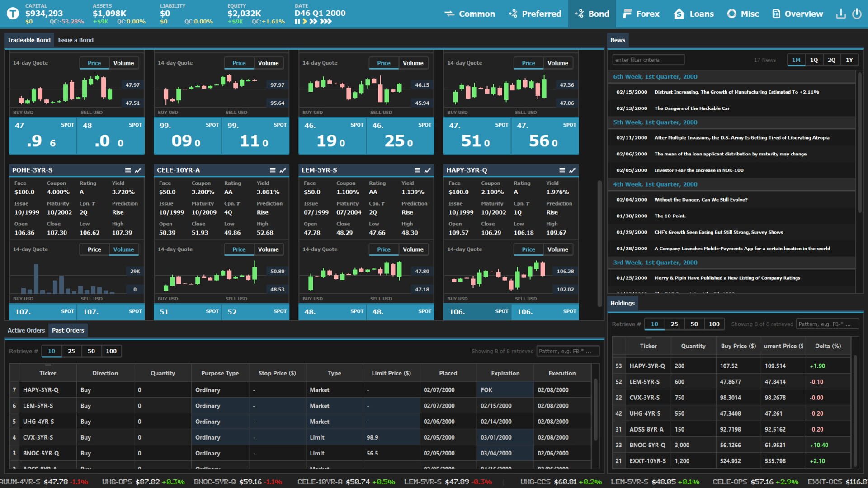Screen dimensions: 868x488
Task: Set news filter range to 2Q
Action: click(x=832, y=59)
